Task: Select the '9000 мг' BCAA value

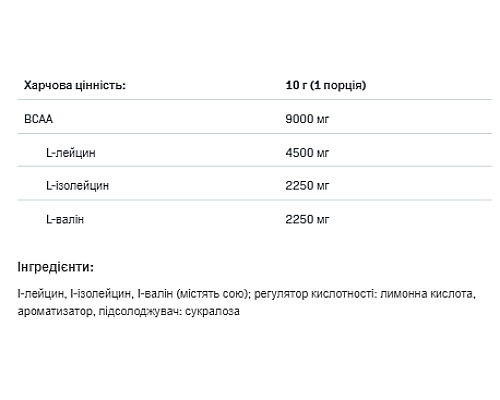Action: (x=307, y=119)
